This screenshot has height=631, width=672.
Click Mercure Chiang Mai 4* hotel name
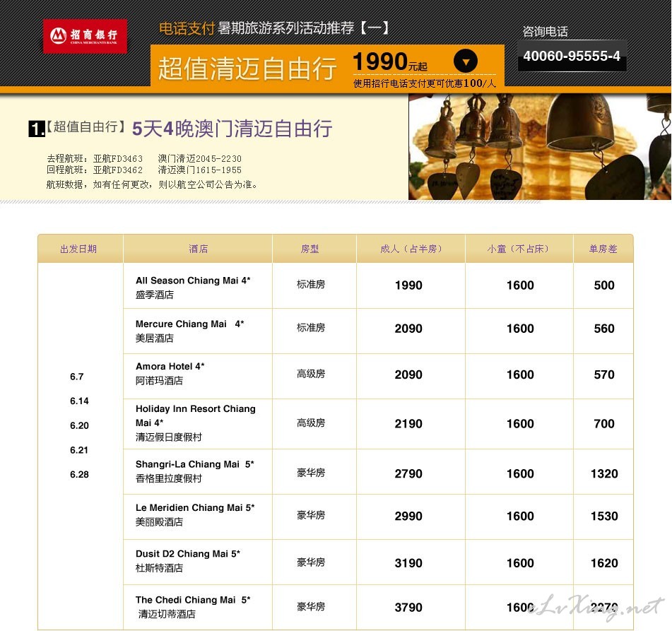point(190,324)
